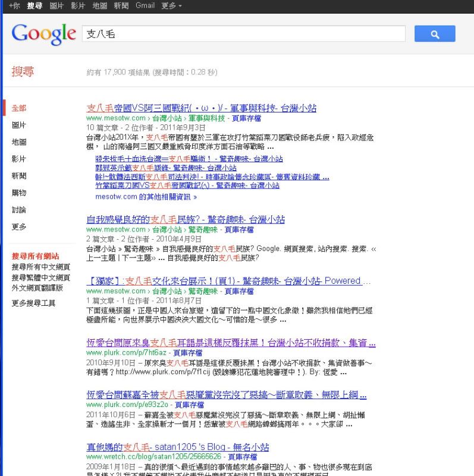Click 軍事與科技 breadcrumb in first result
The width and height of the screenshot is (474, 476).
pyautogui.click(x=206, y=118)
